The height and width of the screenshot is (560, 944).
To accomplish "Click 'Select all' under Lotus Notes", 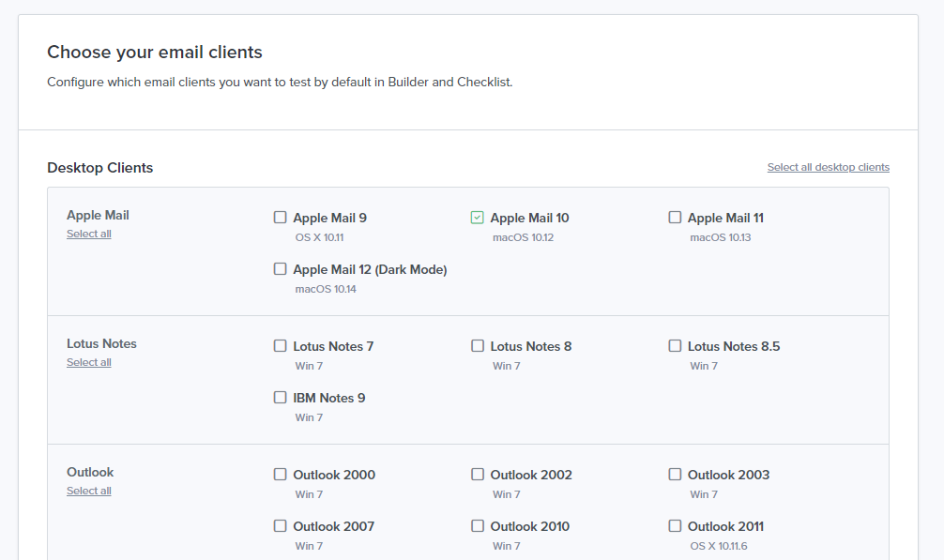I will tap(88, 363).
